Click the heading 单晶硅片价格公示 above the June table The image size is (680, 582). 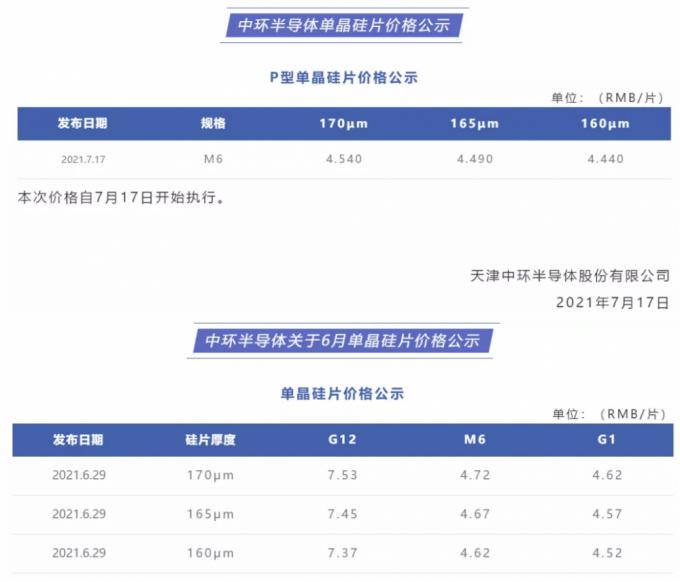pos(343,394)
